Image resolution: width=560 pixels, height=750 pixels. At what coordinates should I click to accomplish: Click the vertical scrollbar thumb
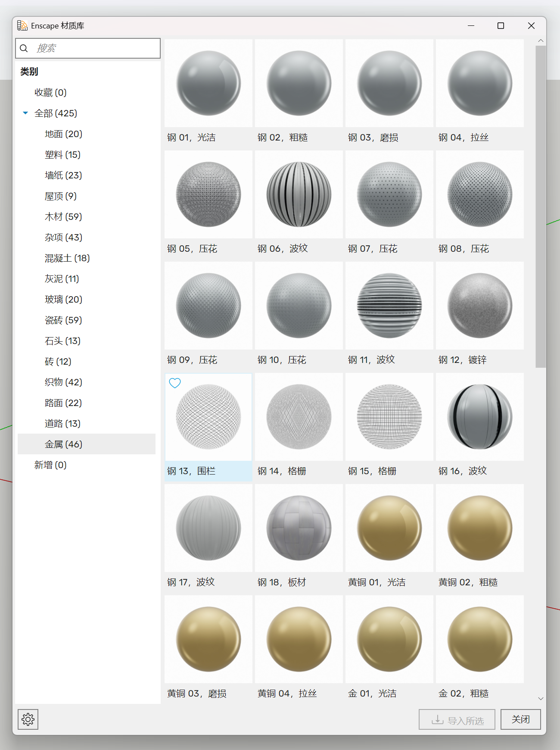coord(541,207)
